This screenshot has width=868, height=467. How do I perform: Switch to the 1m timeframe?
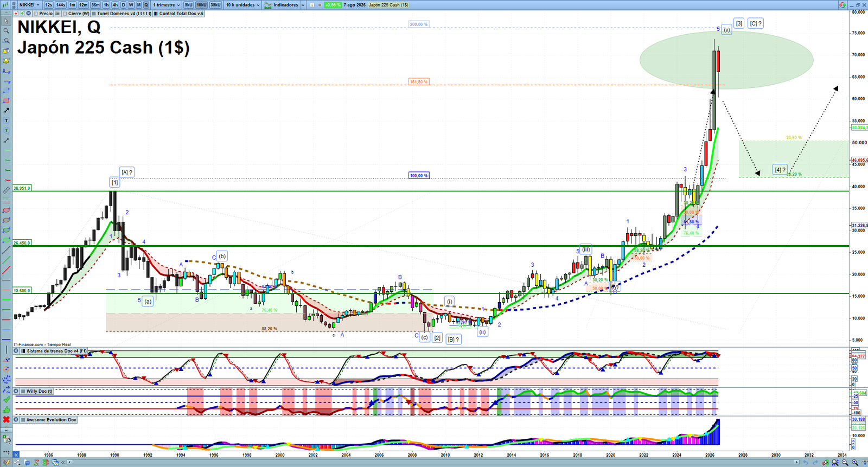click(x=72, y=5)
